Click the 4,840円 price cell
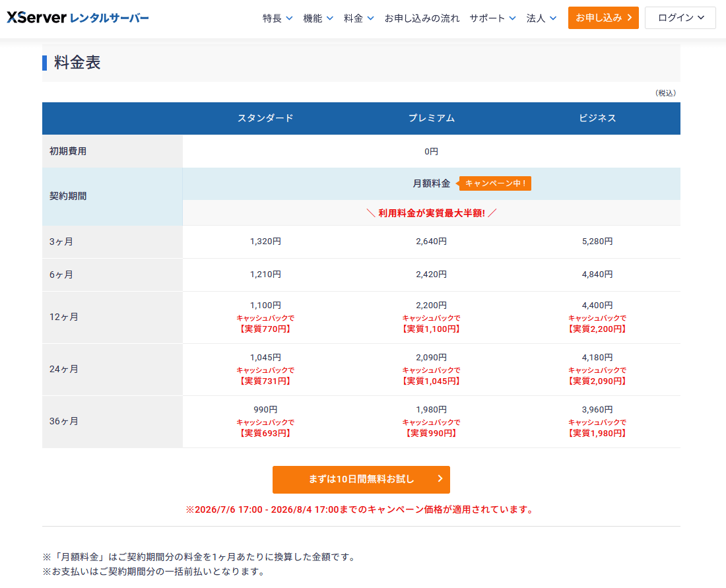Image resolution: width=726 pixels, height=588 pixels. [x=597, y=274]
